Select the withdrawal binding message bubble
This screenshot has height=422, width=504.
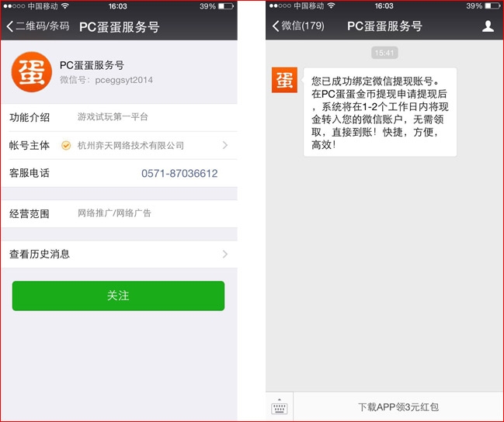pyautogui.click(x=380, y=112)
